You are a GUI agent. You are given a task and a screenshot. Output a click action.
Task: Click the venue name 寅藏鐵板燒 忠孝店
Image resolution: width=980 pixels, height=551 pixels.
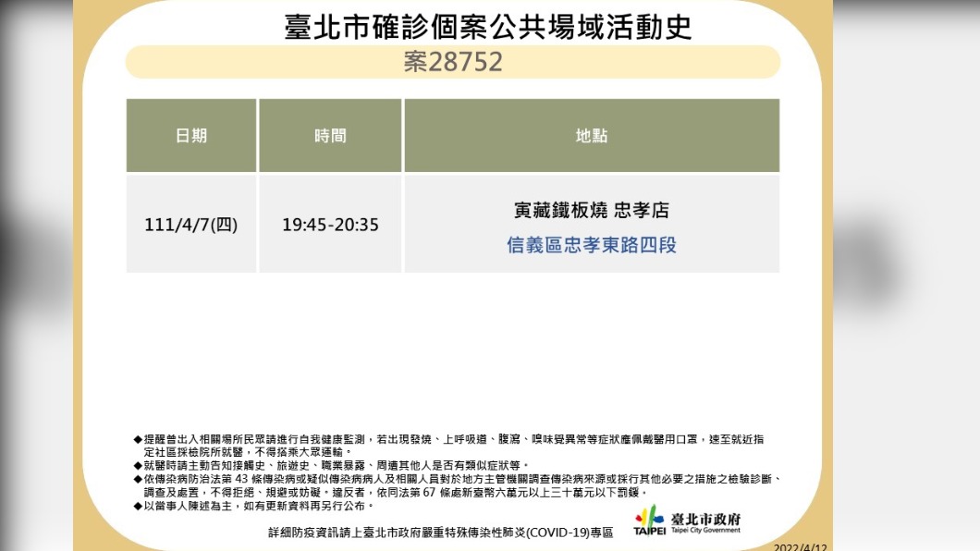(x=592, y=211)
